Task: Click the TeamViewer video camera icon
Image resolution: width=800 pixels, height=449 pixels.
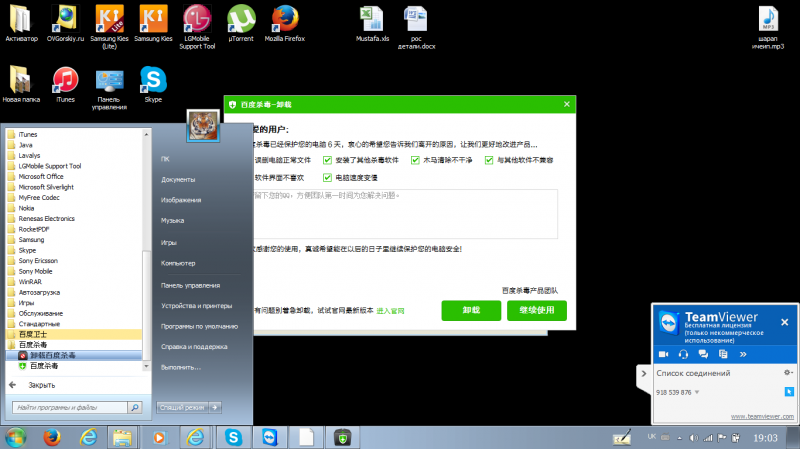Action: click(664, 354)
